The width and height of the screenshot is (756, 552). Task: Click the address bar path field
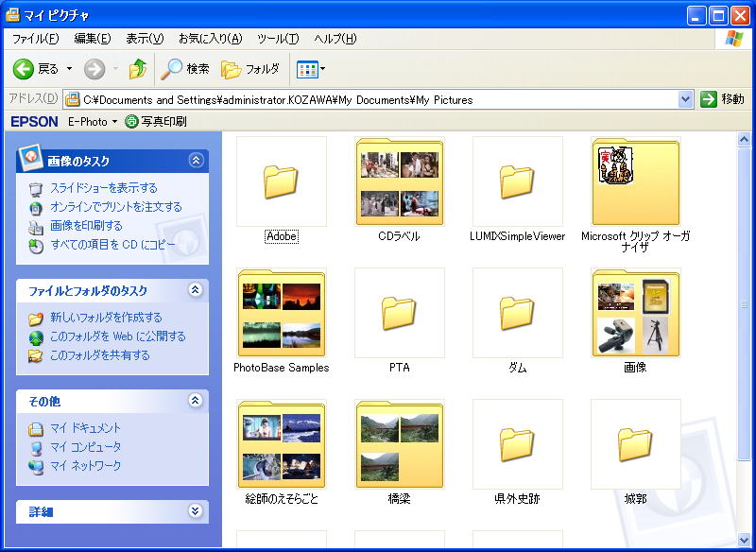point(378,99)
